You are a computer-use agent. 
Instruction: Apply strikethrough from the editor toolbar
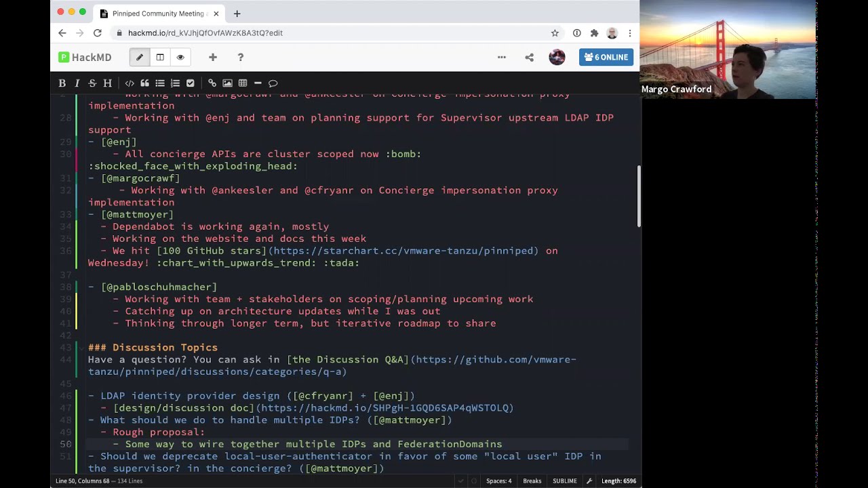tap(92, 83)
